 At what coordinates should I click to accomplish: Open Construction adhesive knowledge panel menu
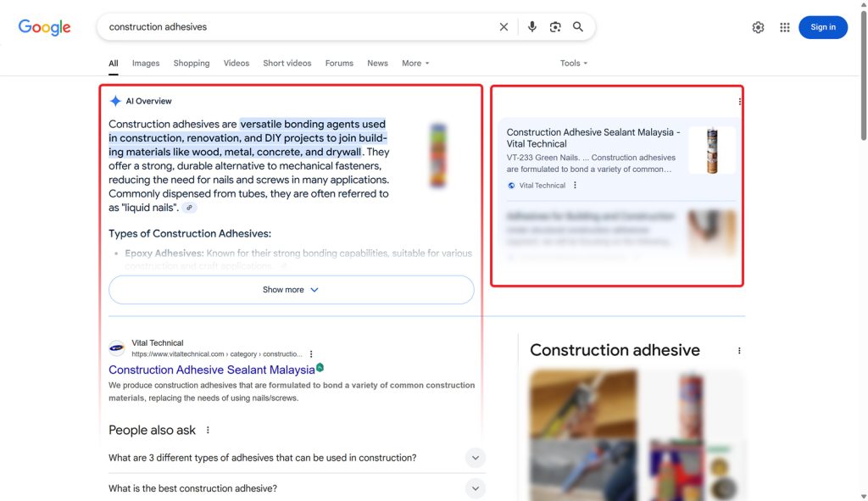[739, 350]
